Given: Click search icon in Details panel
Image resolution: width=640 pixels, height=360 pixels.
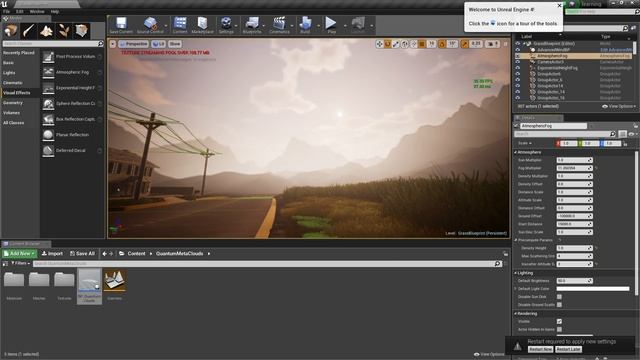Looking at the screenshot, I should coord(612,134).
